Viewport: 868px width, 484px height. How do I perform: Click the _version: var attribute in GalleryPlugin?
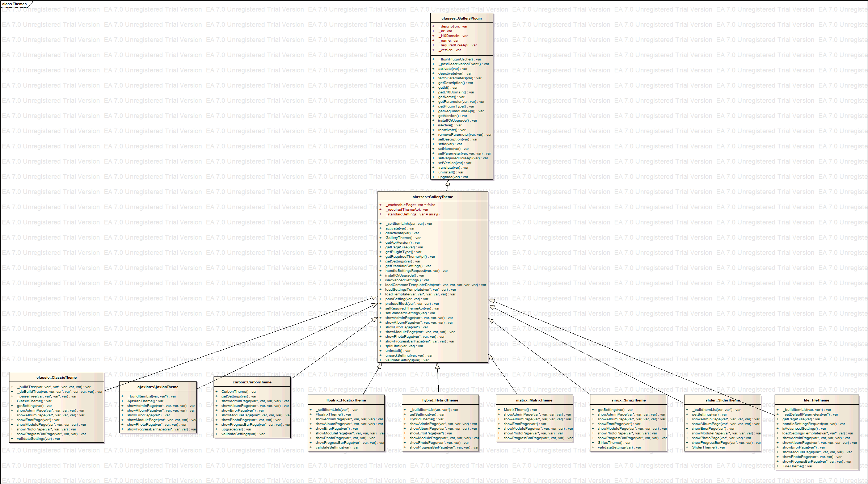click(x=450, y=50)
